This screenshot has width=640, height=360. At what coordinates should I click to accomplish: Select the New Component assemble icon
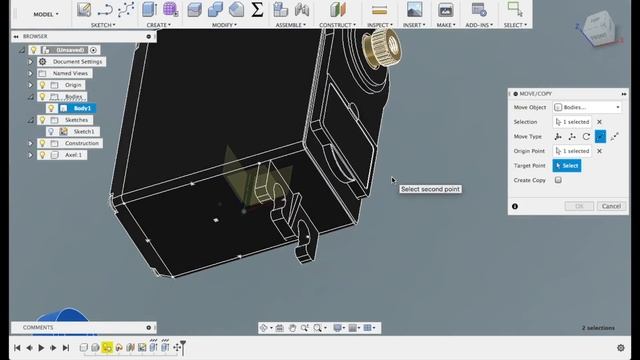tap(280, 10)
